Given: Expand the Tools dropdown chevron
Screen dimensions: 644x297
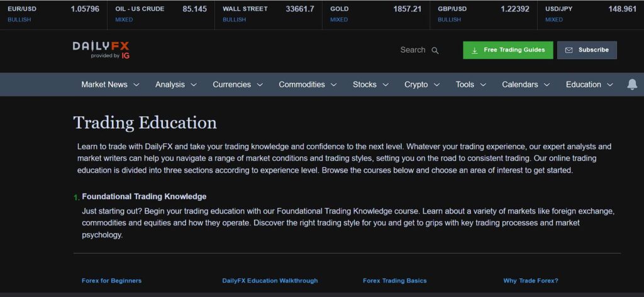Looking at the screenshot, I should pyautogui.click(x=483, y=85).
